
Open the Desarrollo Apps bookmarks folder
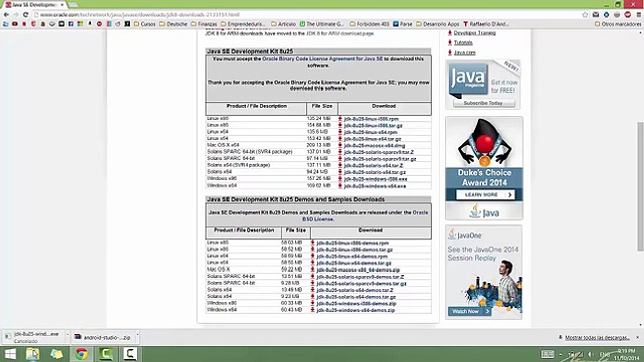coord(438,24)
